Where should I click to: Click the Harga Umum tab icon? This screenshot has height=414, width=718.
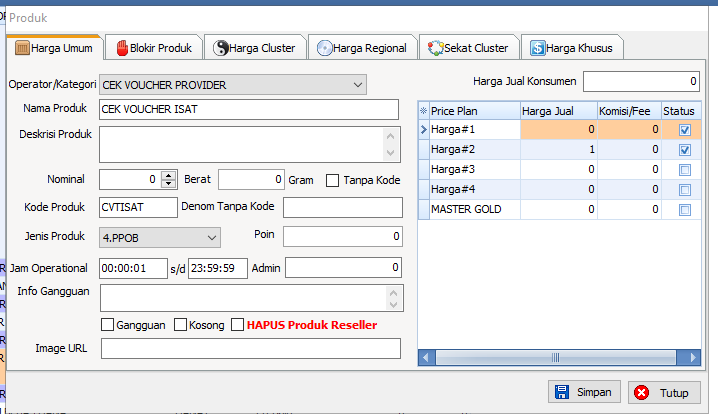[x=22, y=48]
